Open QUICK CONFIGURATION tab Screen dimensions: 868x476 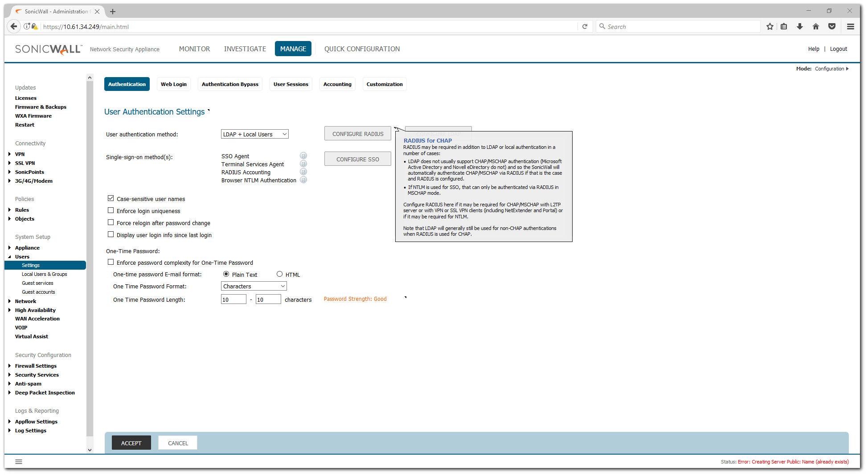[362, 49]
